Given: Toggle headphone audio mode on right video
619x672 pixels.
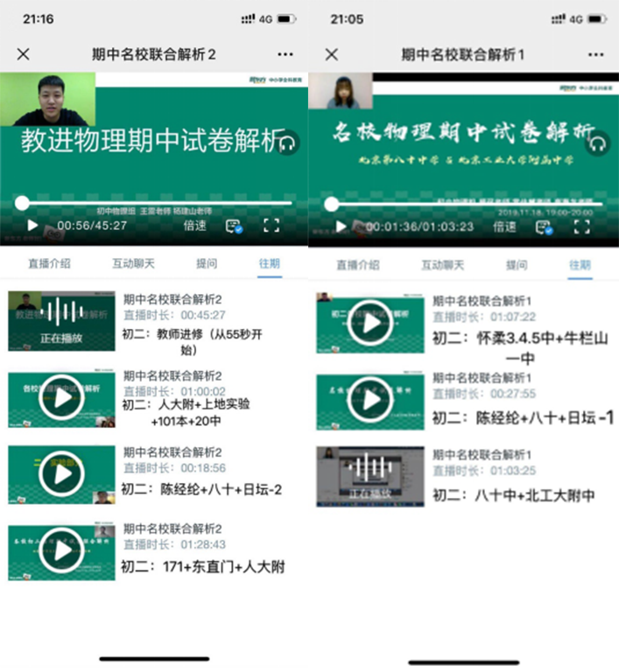Looking at the screenshot, I should tap(598, 143).
